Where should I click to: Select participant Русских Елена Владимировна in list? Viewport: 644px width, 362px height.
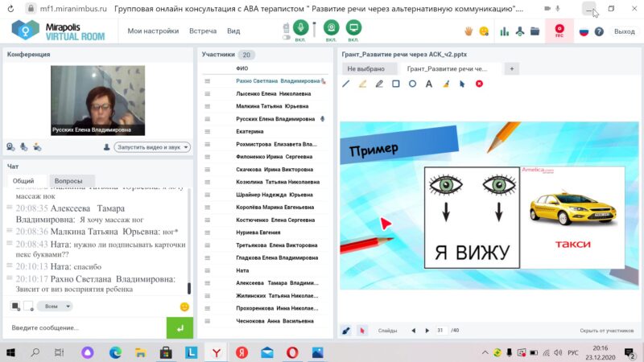tap(275, 119)
